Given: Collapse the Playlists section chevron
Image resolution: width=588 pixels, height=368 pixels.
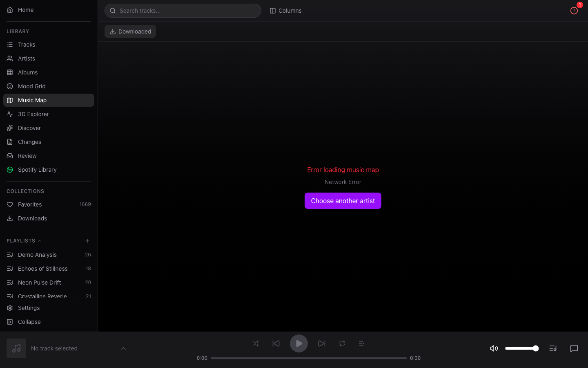Looking at the screenshot, I should point(40,241).
